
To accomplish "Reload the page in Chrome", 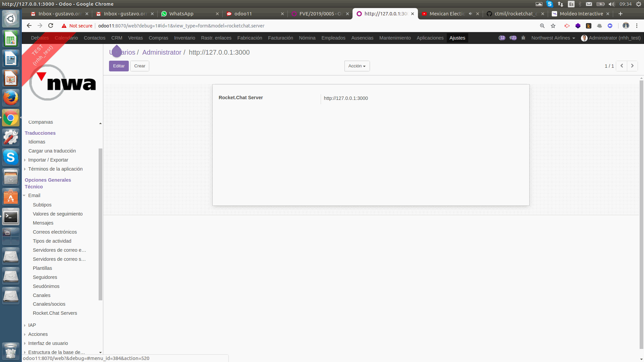I will (51, 26).
